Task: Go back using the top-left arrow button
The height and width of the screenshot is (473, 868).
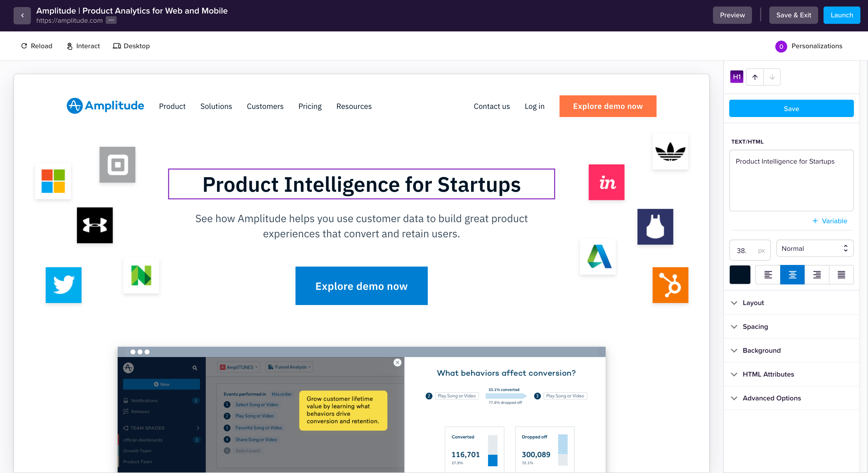Action: pyautogui.click(x=22, y=15)
